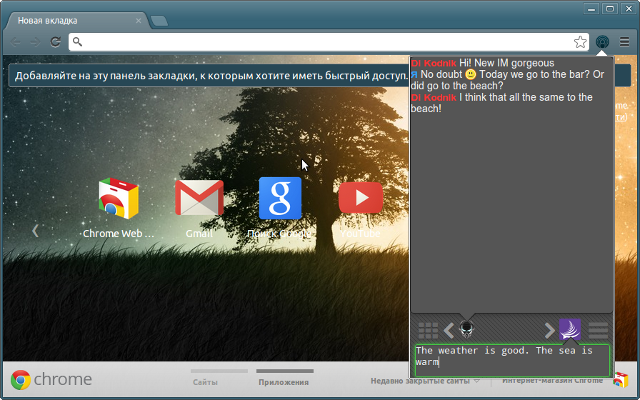The width and height of the screenshot is (640, 400).
Task: Open the Google Search app tile
Action: 280,199
